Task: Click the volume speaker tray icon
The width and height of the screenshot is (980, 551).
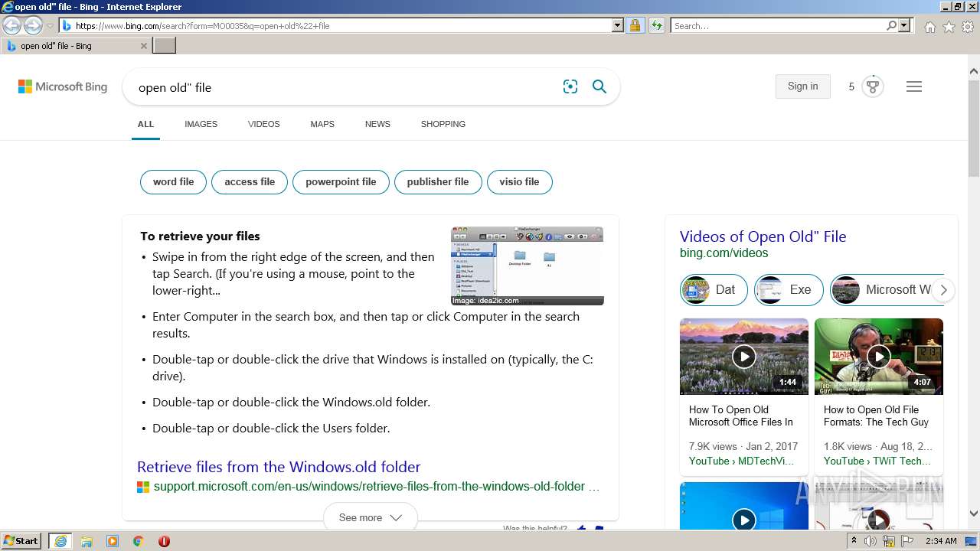Action: coord(871,541)
